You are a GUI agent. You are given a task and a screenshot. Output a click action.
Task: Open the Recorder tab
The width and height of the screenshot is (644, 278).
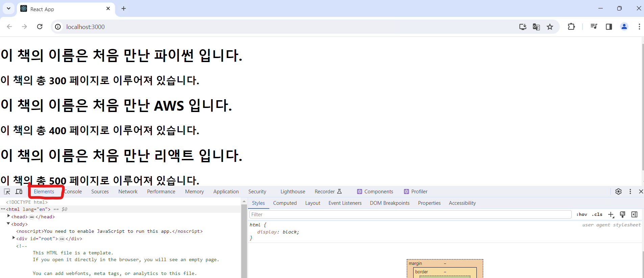[x=328, y=192]
